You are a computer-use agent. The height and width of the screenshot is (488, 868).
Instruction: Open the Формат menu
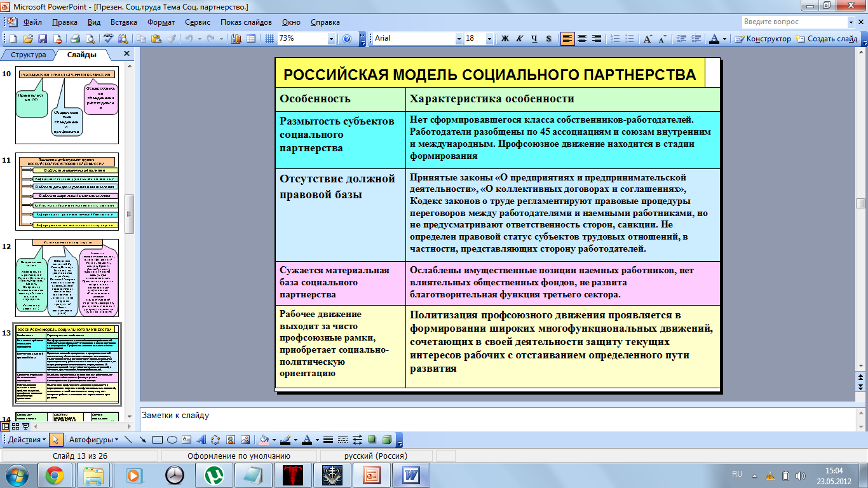pyautogui.click(x=161, y=22)
